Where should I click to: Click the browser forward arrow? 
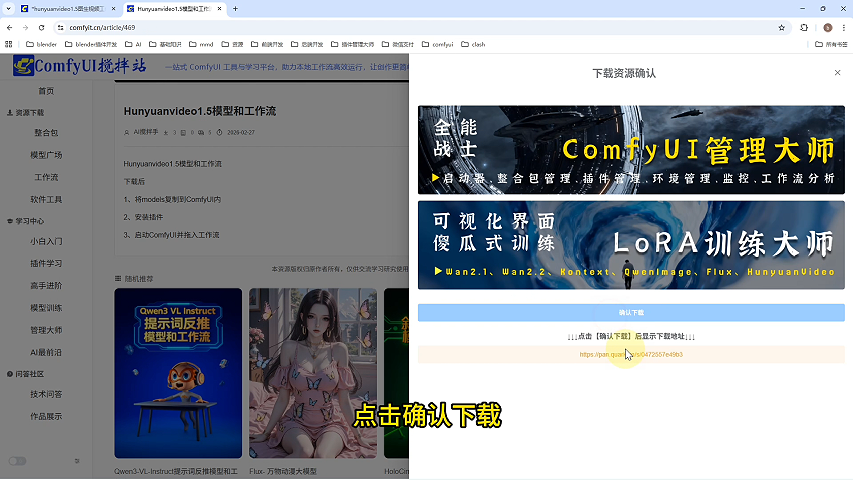[x=26, y=27]
